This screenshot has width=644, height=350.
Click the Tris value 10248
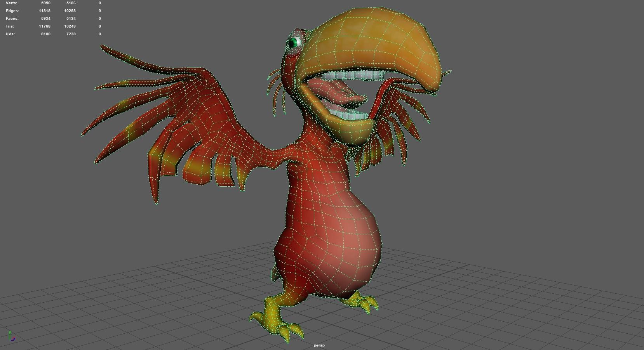click(x=70, y=26)
